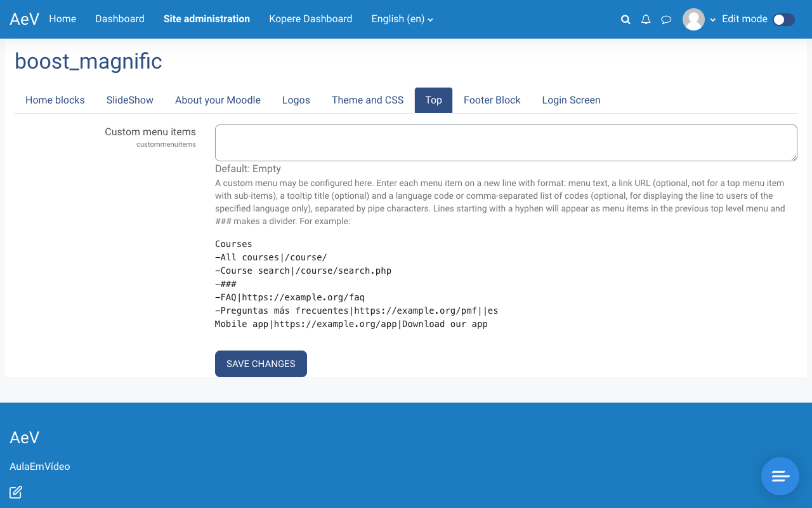This screenshot has height=508, width=812.
Task: Go to the Login Screen tab
Action: coord(571,100)
